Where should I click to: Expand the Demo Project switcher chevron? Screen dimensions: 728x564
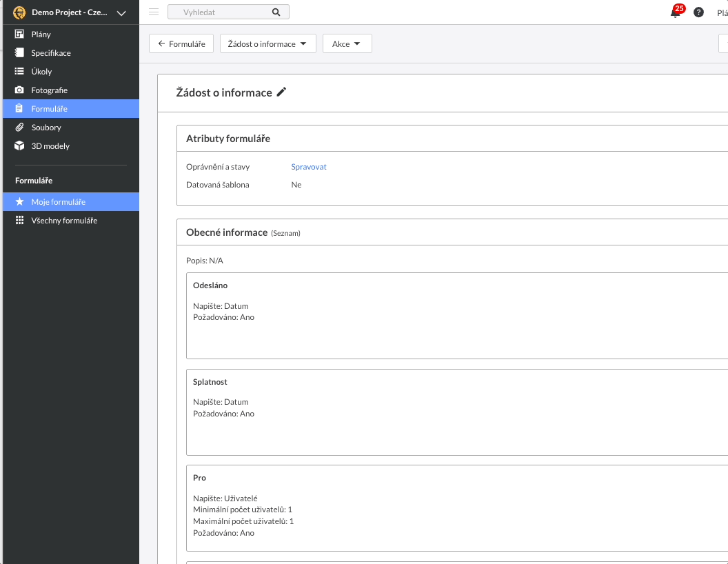tap(121, 13)
